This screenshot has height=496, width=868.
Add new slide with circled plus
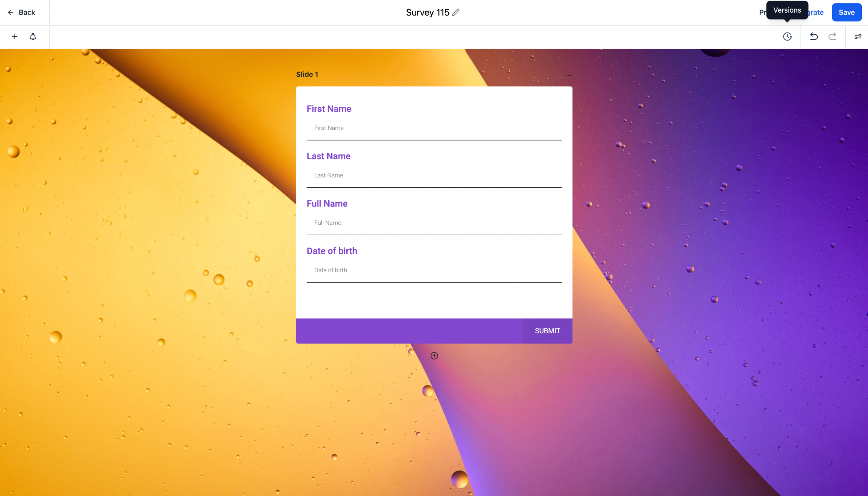click(434, 356)
